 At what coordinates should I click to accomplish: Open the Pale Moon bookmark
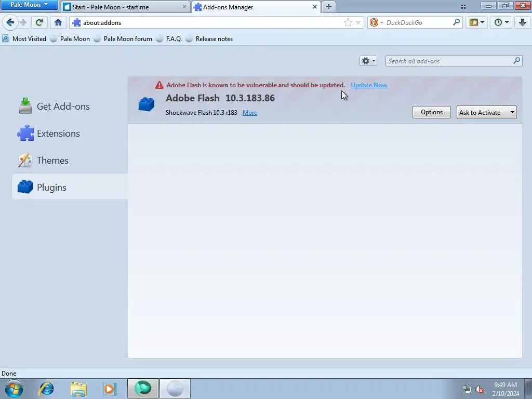click(x=70, y=38)
